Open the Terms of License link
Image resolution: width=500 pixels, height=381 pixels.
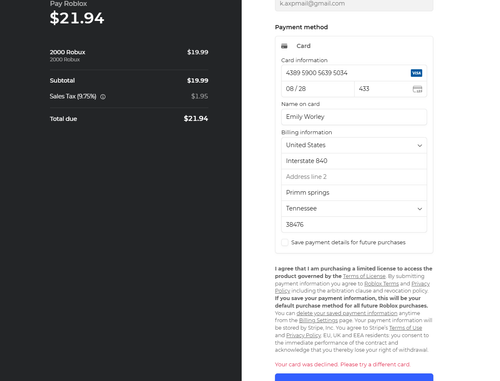364,276
